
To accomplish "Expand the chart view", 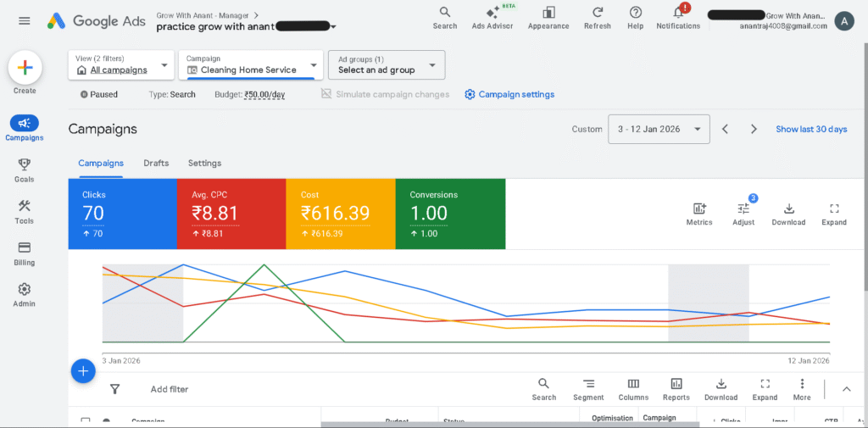I will coord(834,214).
